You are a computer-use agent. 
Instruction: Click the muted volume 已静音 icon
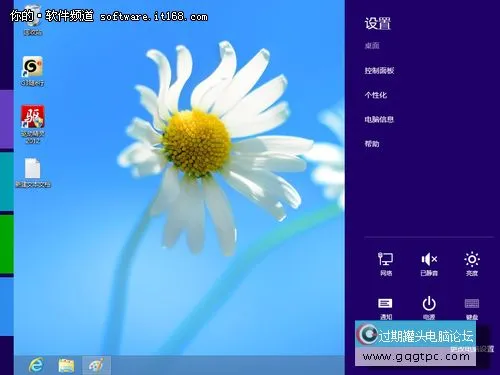click(429, 264)
